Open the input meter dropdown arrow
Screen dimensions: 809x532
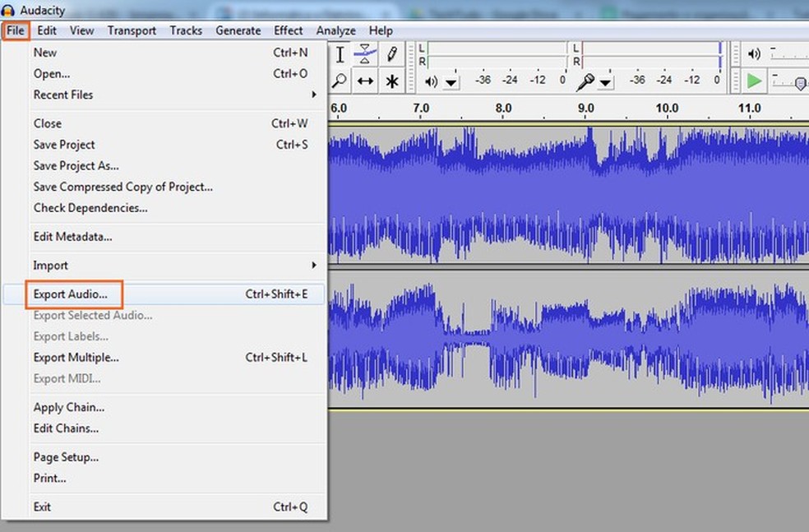coord(606,82)
